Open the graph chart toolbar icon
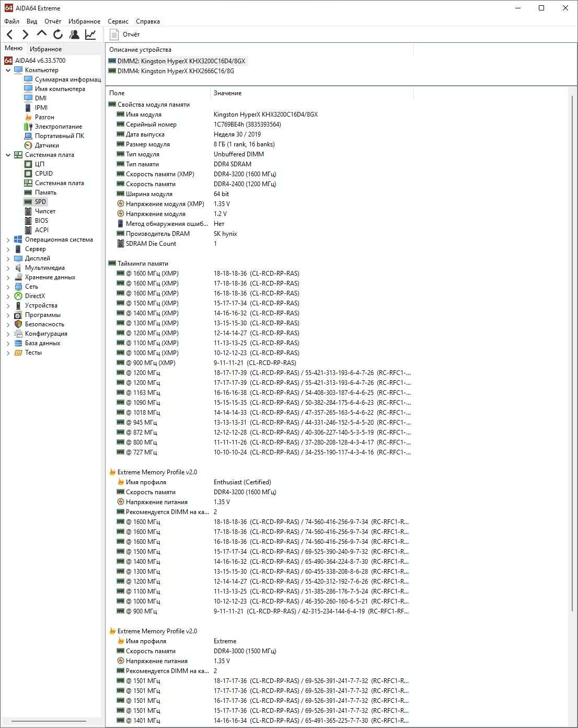This screenshot has width=578, height=728. [x=90, y=35]
